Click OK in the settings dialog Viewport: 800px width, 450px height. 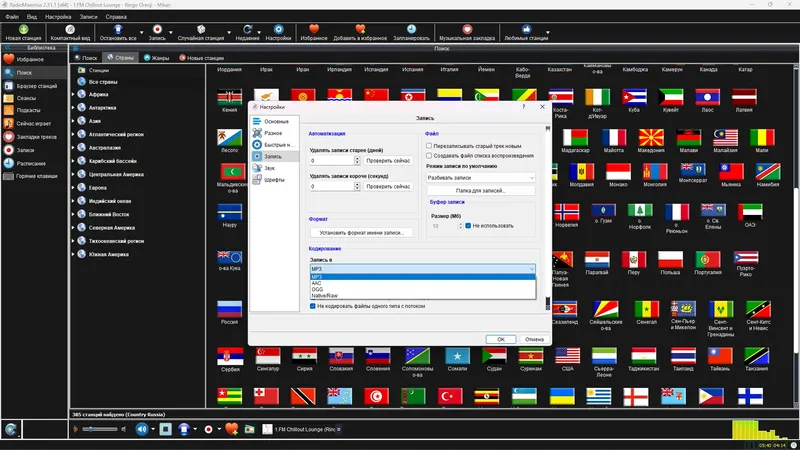(501, 339)
